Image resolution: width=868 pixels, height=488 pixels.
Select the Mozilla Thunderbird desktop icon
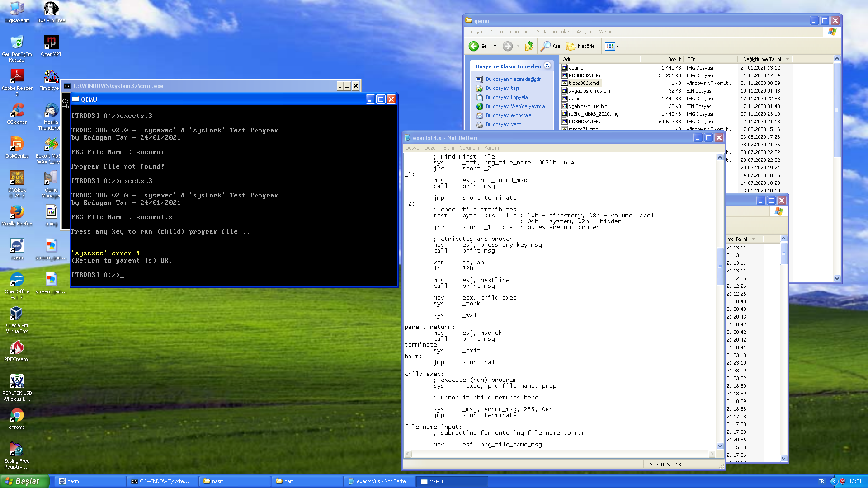(51, 117)
